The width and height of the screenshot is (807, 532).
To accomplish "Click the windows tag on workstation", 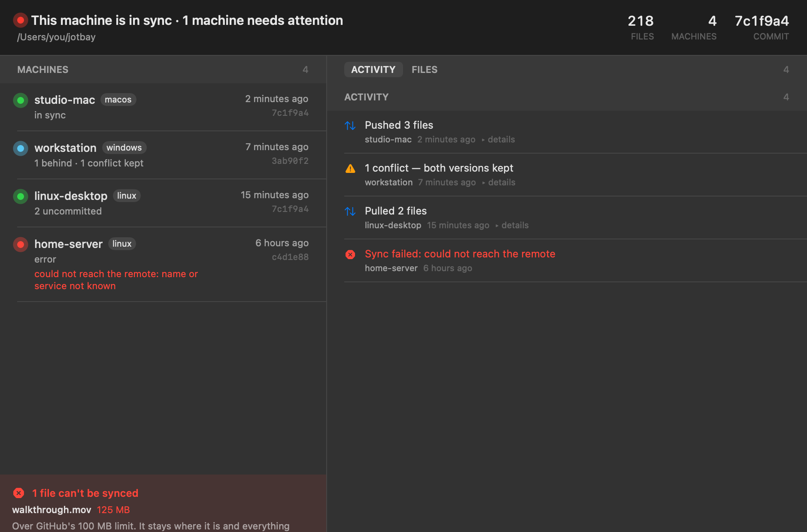I will [124, 148].
